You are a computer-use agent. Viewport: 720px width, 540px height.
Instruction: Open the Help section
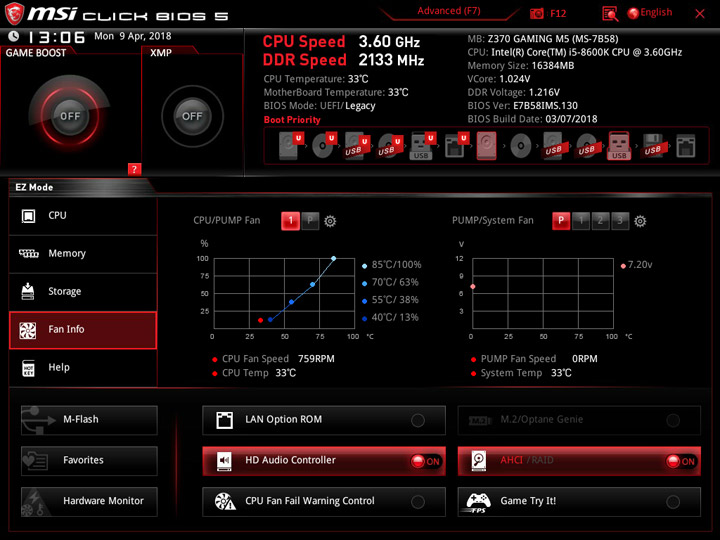coord(83,368)
